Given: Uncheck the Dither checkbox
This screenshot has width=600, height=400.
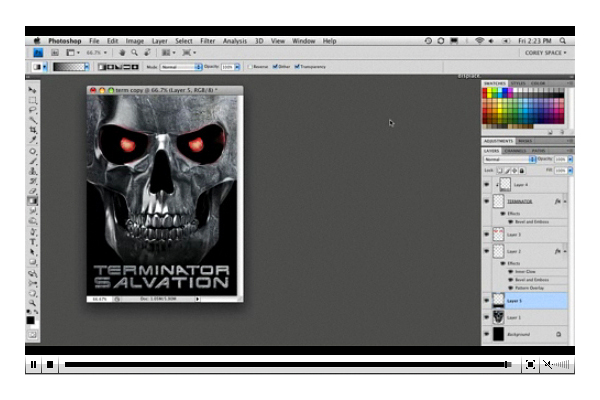Looking at the screenshot, I should [275, 67].
